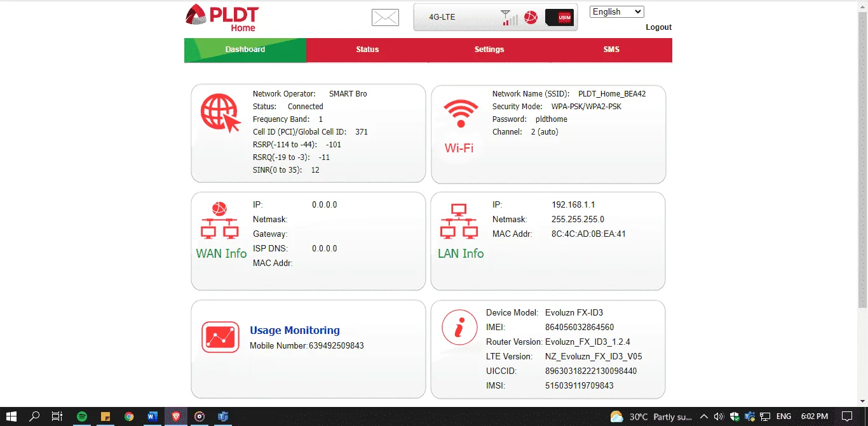Open Sticky Notes from the taskbar
The width and height of the screenshot is (868, 426).
105,416
